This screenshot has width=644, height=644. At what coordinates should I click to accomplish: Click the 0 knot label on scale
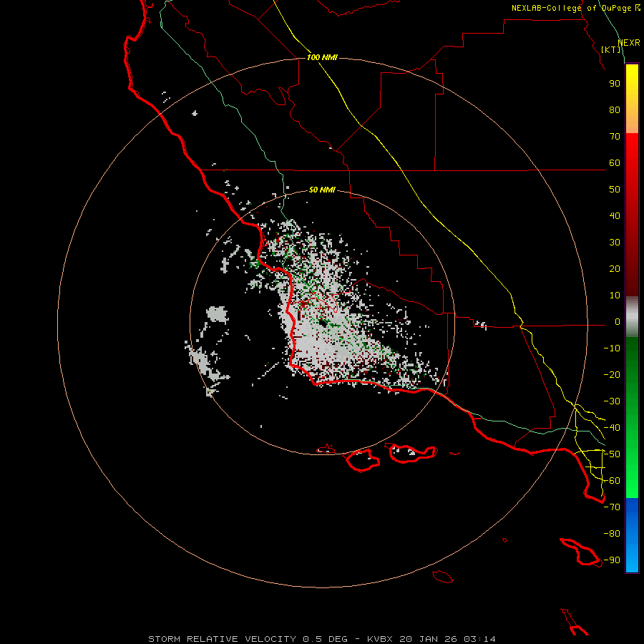pyautogui.click(x=618, y=322)
